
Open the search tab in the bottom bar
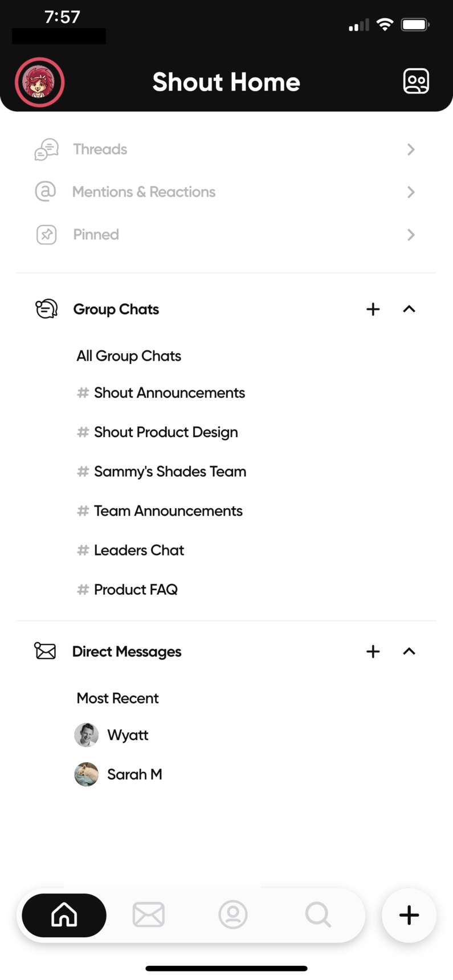[x=318, y=915]
